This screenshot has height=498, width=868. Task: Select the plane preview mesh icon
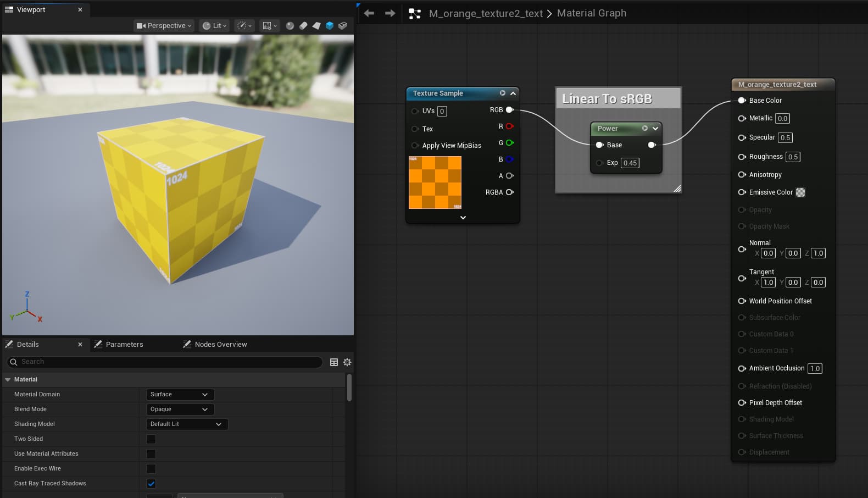tap(316, 26)
